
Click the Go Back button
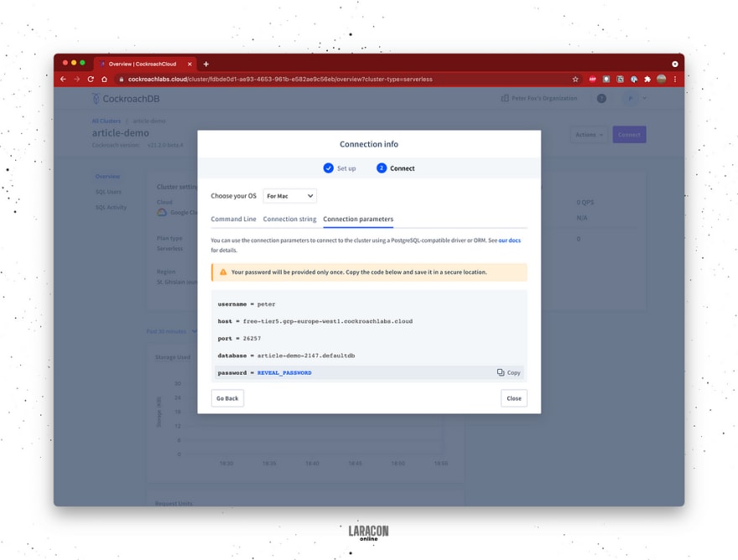[227, 398]
